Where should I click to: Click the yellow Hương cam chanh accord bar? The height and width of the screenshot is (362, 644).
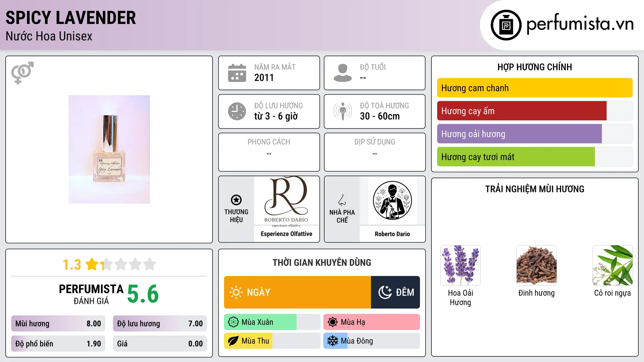(535, 88)
